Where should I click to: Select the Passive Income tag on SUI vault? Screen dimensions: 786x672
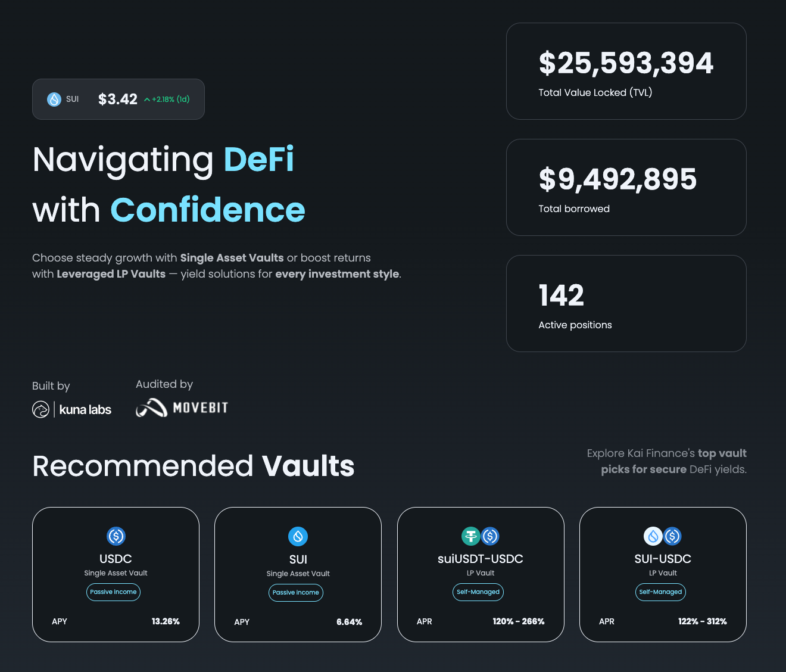click(295, 593)
